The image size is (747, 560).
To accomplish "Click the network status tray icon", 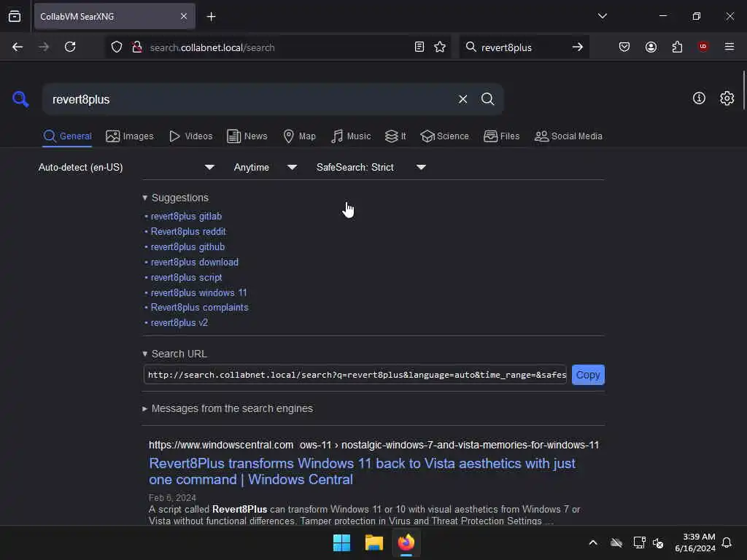I will [x=639, y=542].
